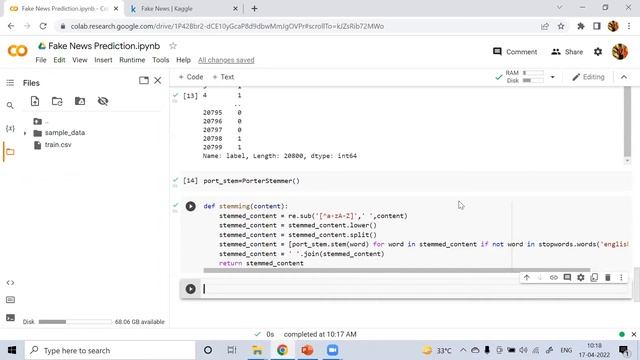Add a comment to the cell
Image resolution: width=640 pixels, height=360 pixels.
pos(567,278)
